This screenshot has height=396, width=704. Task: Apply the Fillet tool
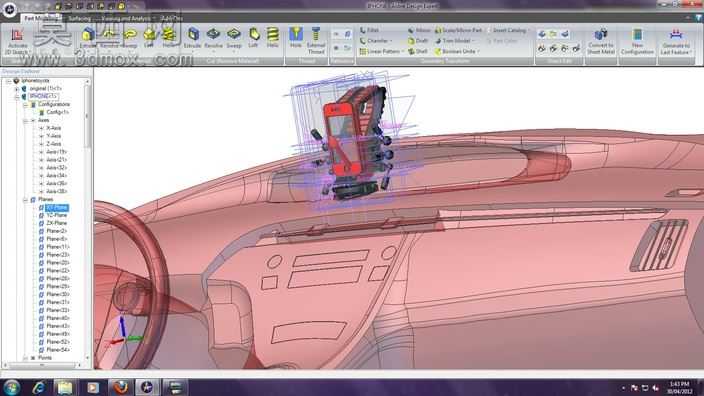click(370, 31)
